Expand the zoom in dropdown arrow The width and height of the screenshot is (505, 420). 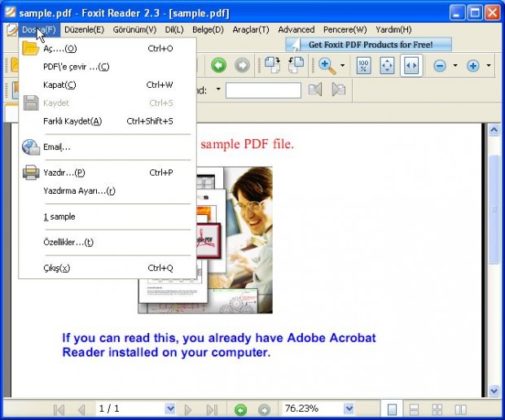(489, 66)
